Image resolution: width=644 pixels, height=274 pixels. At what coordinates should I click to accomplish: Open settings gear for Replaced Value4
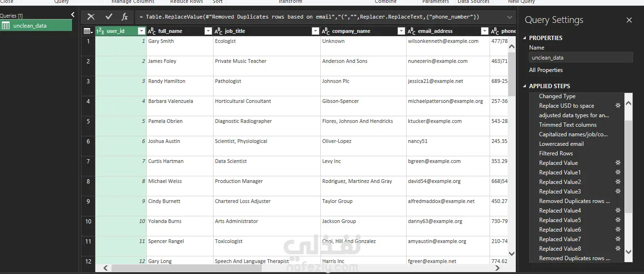pos(618,211)
